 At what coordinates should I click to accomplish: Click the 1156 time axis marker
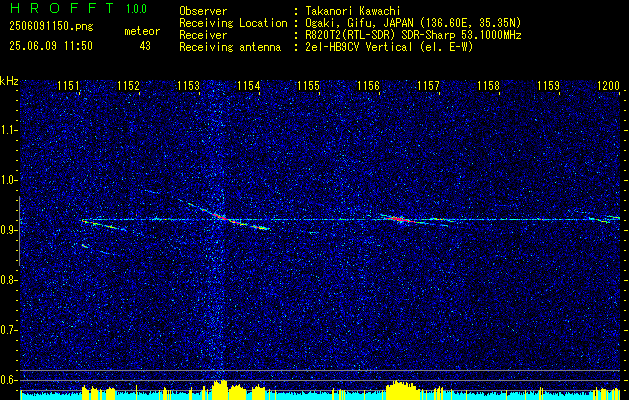point(368,85)
